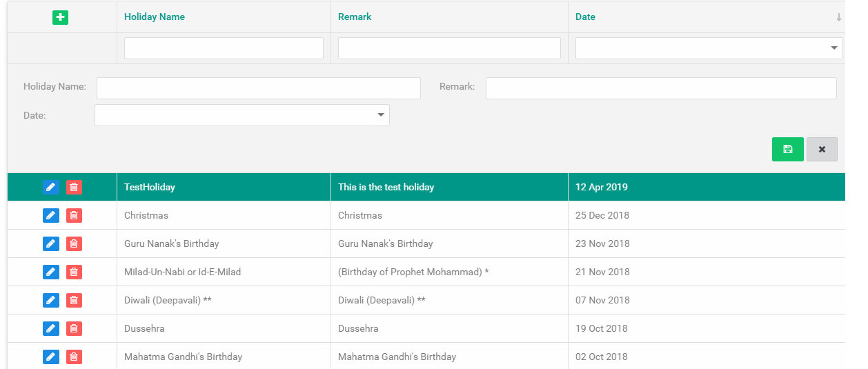Click the green add new holiday plus icon
868x369 pixels.
click(x=60, y=17)
